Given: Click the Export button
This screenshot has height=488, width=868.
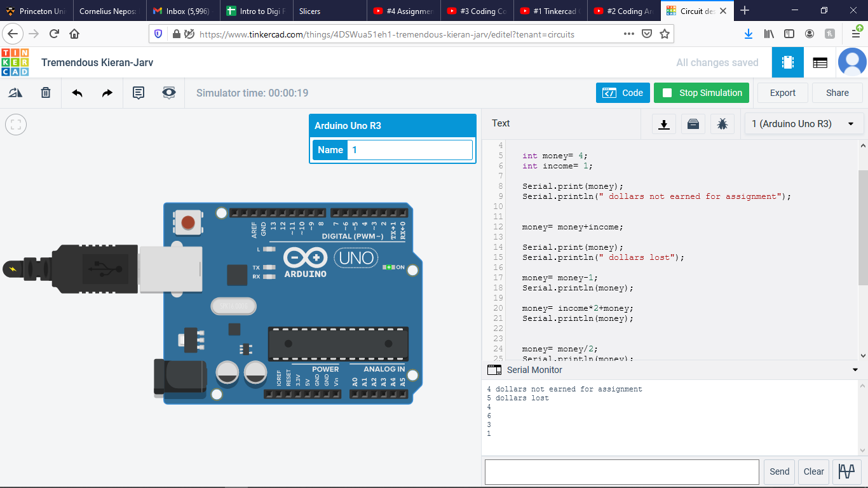Looking at the screenshot, I should (x=782, y=93).
